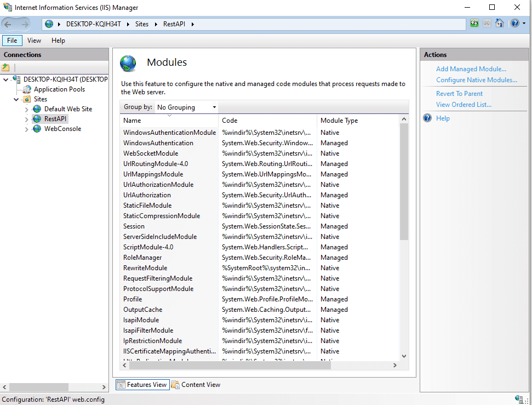Open the Help menu
The width and height of the screenshot is (532, 405).
[59, 41]
